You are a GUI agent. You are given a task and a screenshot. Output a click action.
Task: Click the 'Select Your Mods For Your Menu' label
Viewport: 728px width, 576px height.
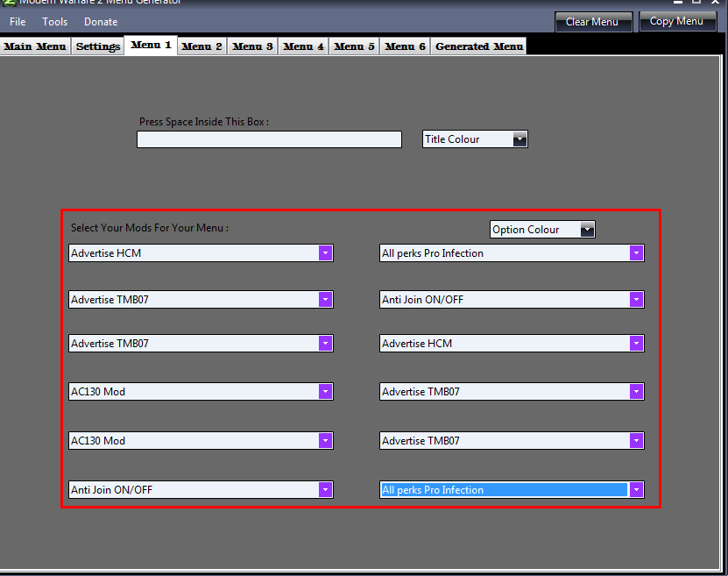[150, 228]
